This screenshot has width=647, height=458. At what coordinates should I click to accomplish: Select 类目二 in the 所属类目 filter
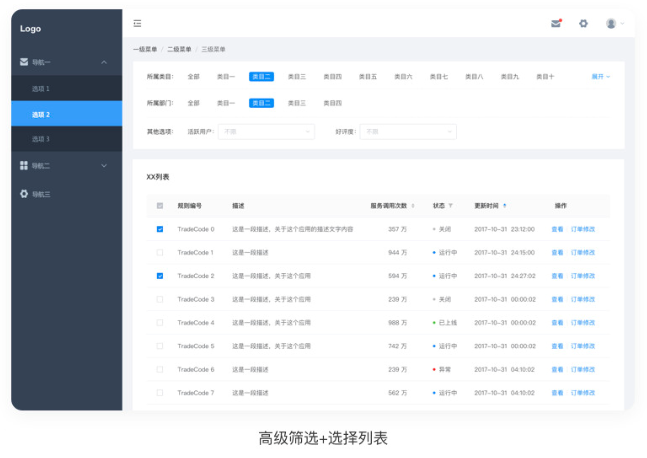261,76
